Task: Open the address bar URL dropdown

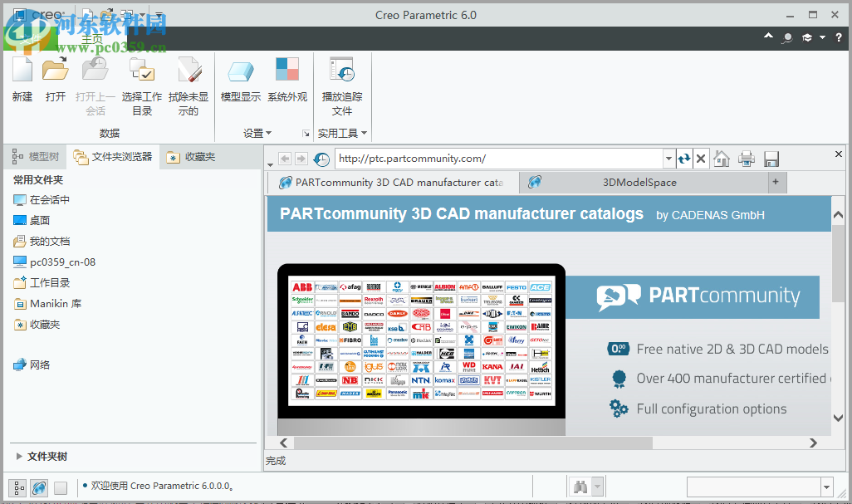Action: pyautogui.click(x=668, y=158)
